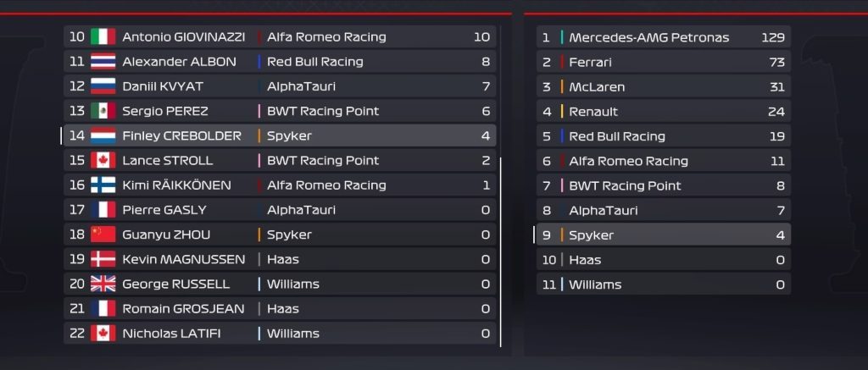The image size is (868, 370).
Task: Select the highlighted Spyker constructor row
Action: (663, 235)
